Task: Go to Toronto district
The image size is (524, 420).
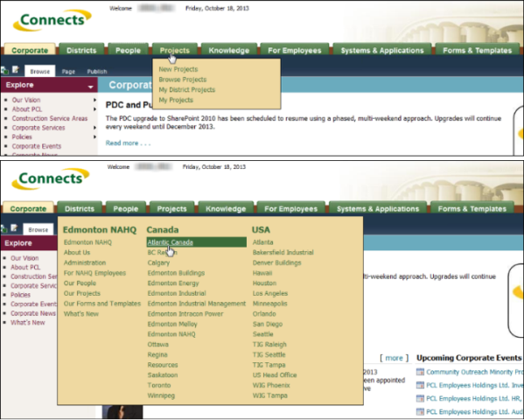Action: coord(159,385)
